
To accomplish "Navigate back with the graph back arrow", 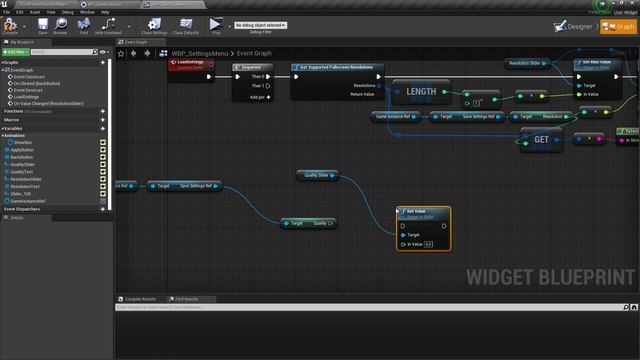I will [133, 53].
